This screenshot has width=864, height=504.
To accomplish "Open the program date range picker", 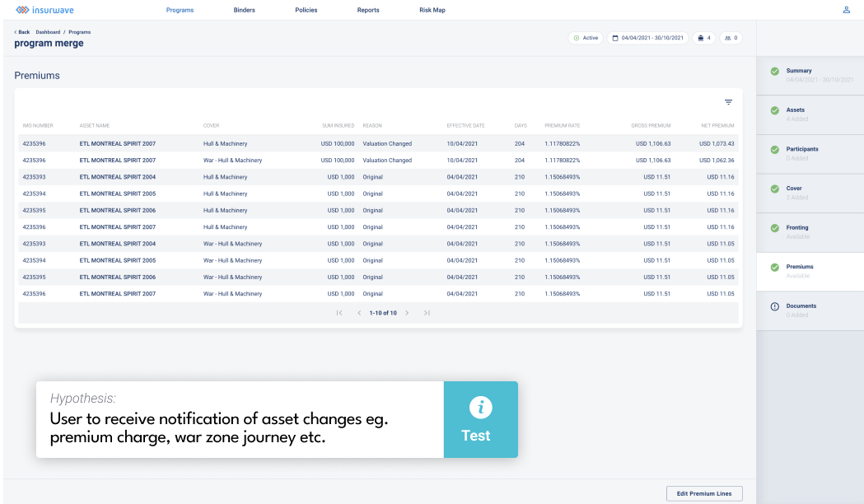I will (647, 38).
